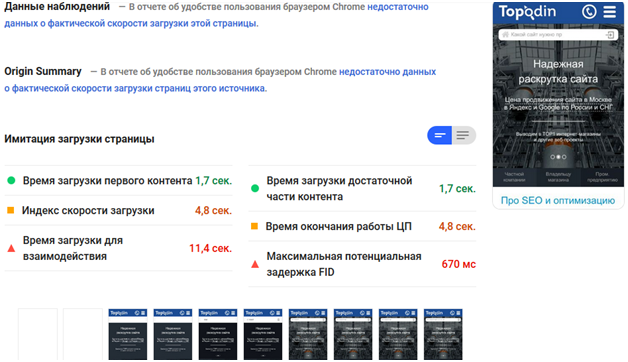The height and width of the screenshot is (362, 628).
Task: Open link about insufficient data for this page speed
Action: pyautogui.click(x=216, y=15)
